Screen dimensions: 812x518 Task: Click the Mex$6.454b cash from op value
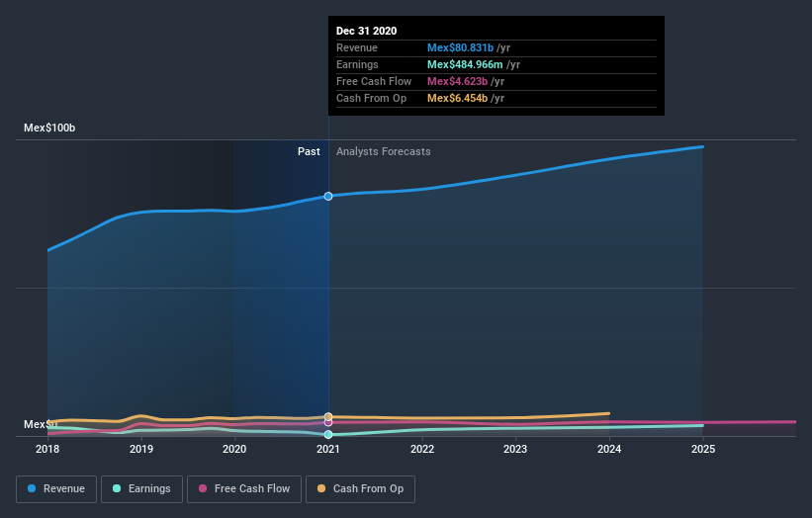click(x=457, y=98)
